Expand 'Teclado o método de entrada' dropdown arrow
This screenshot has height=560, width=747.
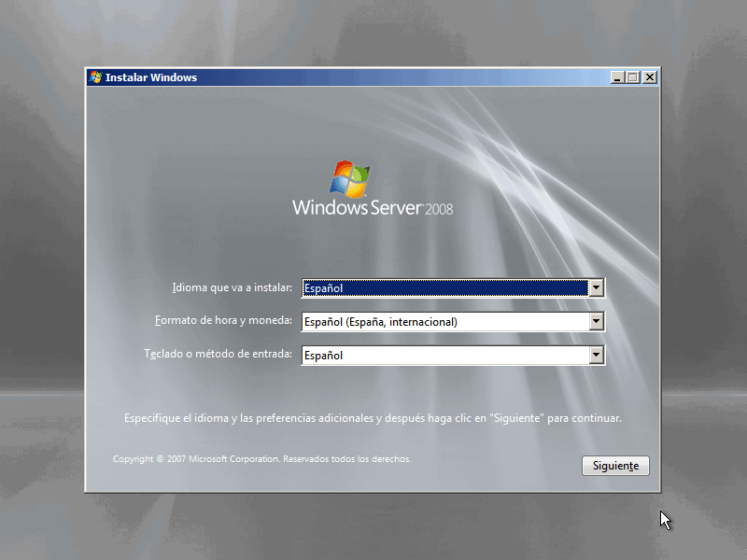[x=596, y=356]
